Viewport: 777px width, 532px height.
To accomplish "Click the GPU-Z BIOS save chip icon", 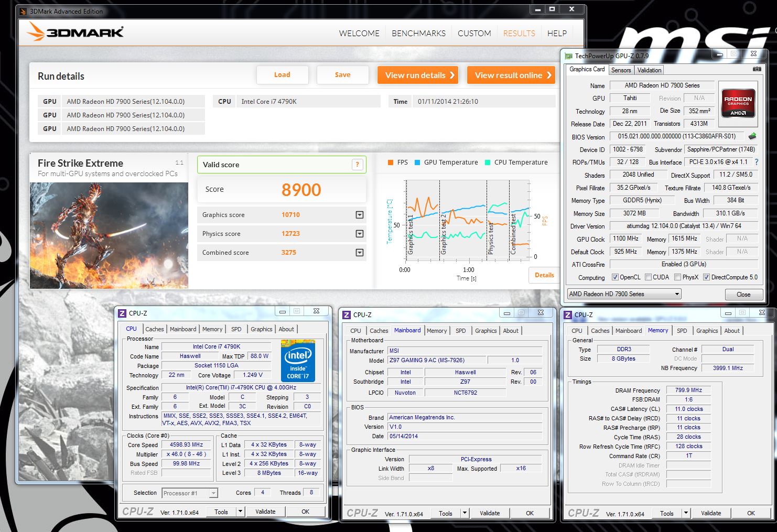I will tap(752, 136).
